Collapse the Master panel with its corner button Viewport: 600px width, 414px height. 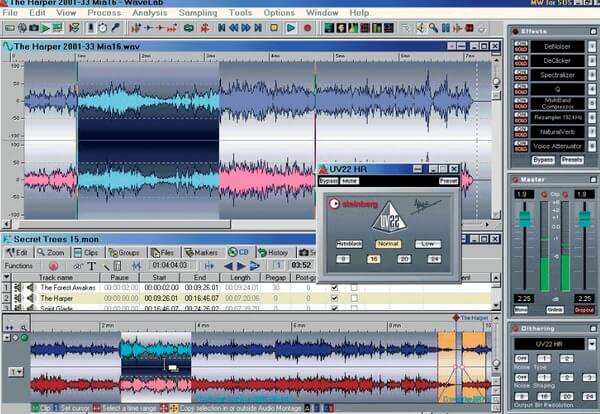(x=593, y=179)
